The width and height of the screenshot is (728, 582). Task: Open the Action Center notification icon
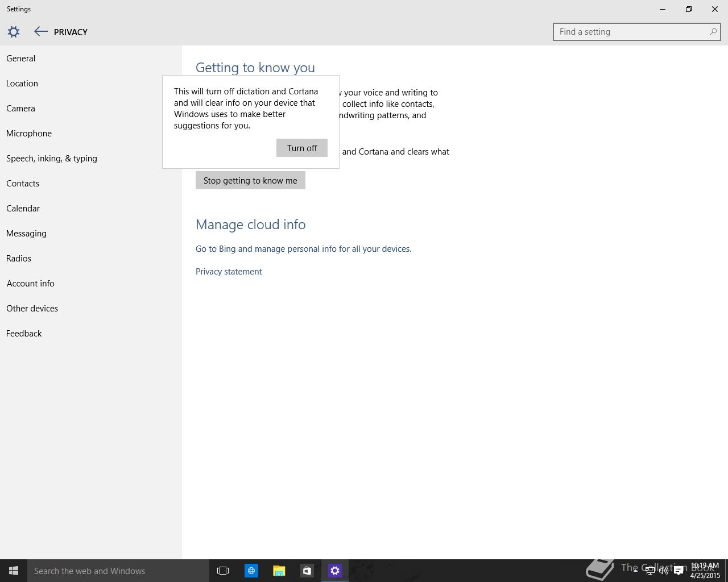(x=679, y=571)
